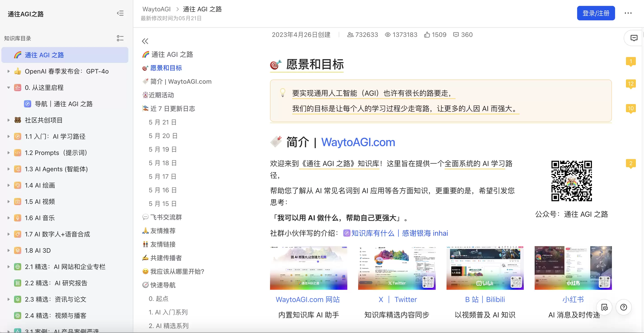Open B 站 | Bilibili link
This screenshot has width=644, height=333.
(485, 300)
